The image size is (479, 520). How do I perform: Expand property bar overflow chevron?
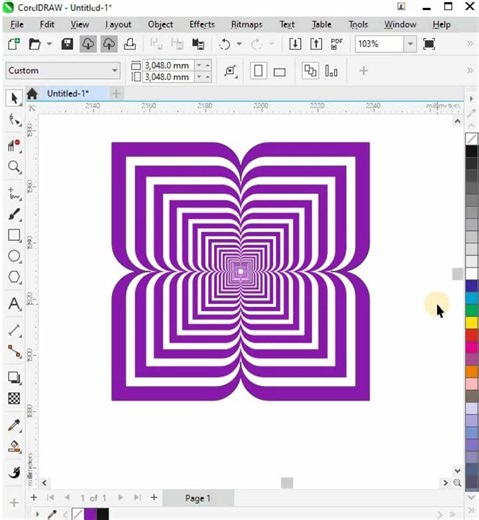(x=470, y=70)
